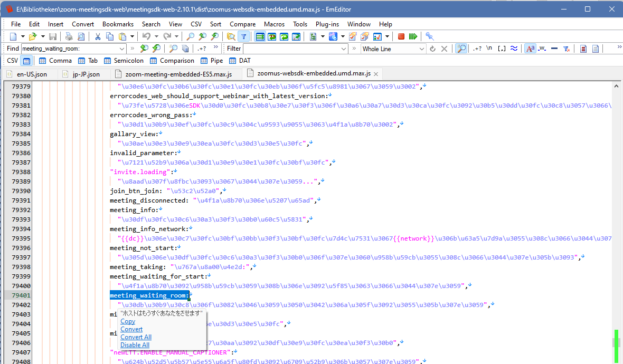
Task: Open the Paste options dropdown arrow
Action: [131, 36]
